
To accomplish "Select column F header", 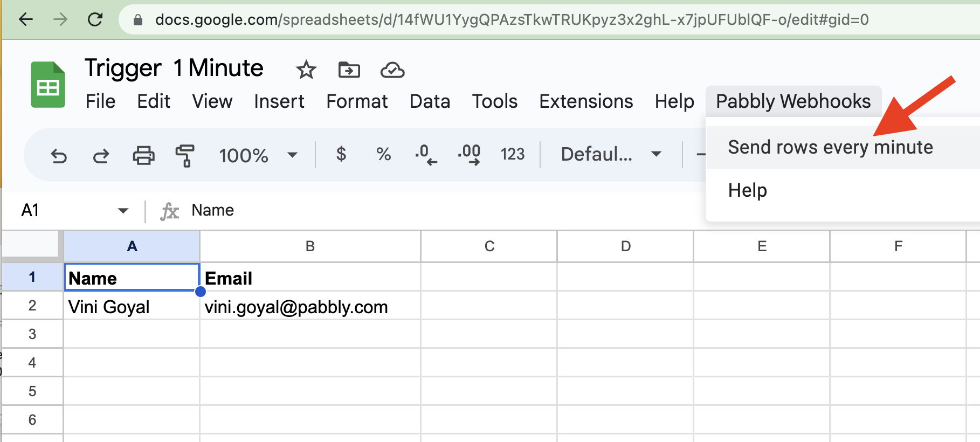I will click(899, 246).
